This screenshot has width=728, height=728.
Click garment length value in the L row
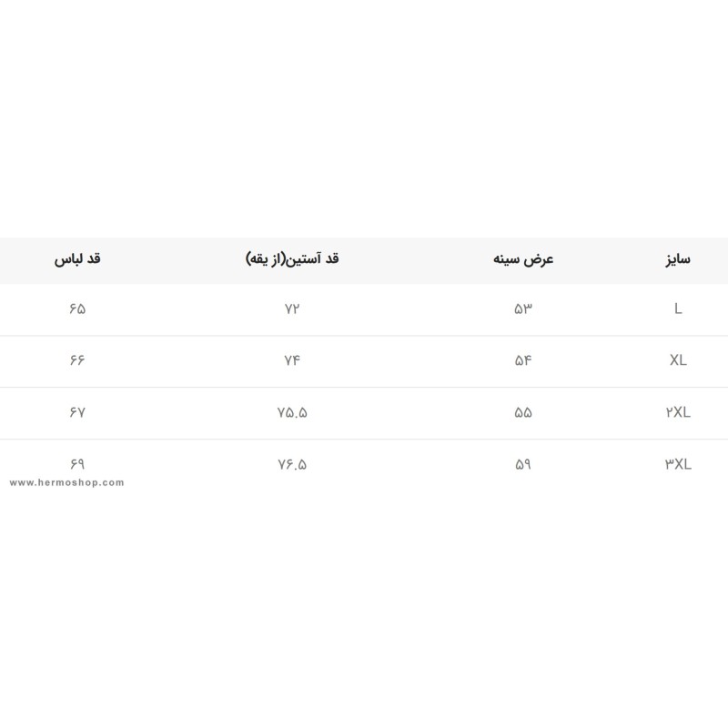click(76, 308)
